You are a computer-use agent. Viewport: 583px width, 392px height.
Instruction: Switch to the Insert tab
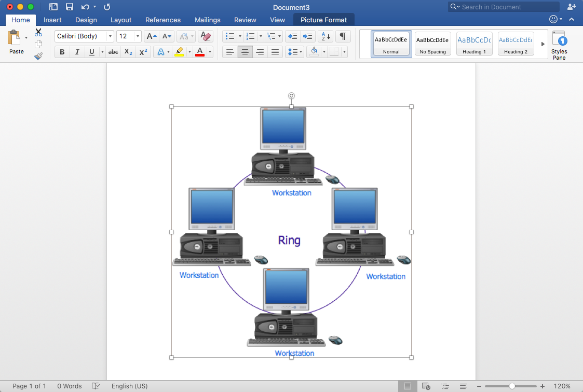pyautogui.click(x=52, y=20)
